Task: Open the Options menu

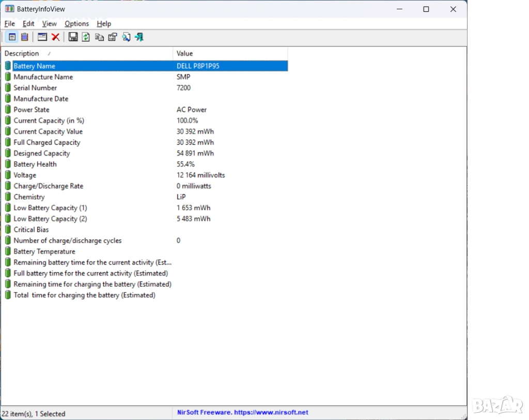Action: click(x=76, y=24)
